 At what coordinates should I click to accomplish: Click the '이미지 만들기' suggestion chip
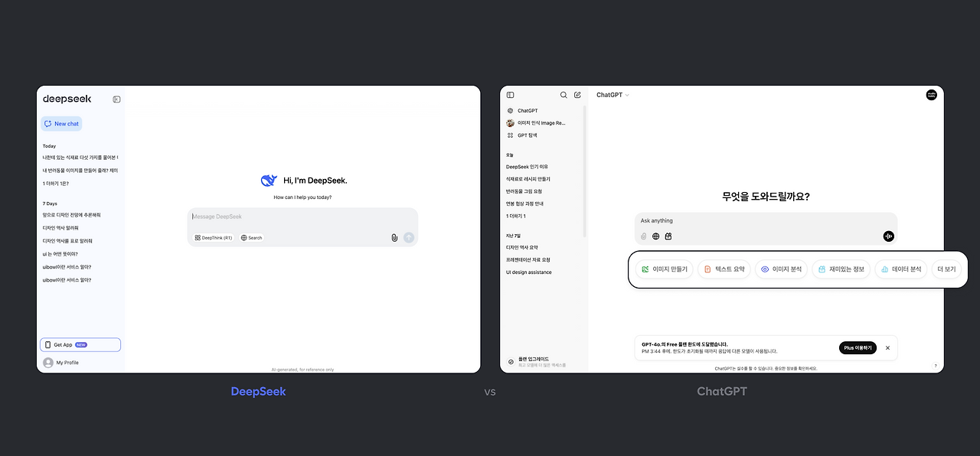coord(665,269)
